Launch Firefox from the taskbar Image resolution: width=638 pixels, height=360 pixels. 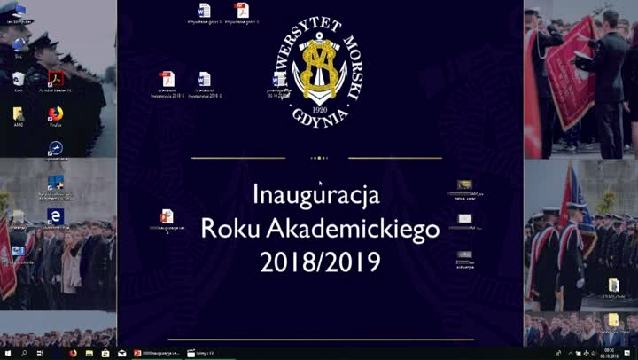point(73,353)
